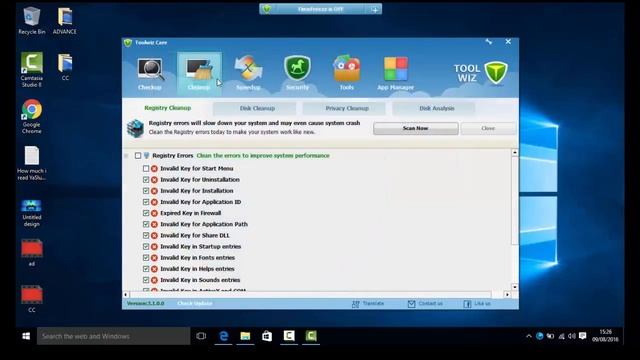Click the Like us link
Viewport: 640px width, 360px height.
click(482, 303)
